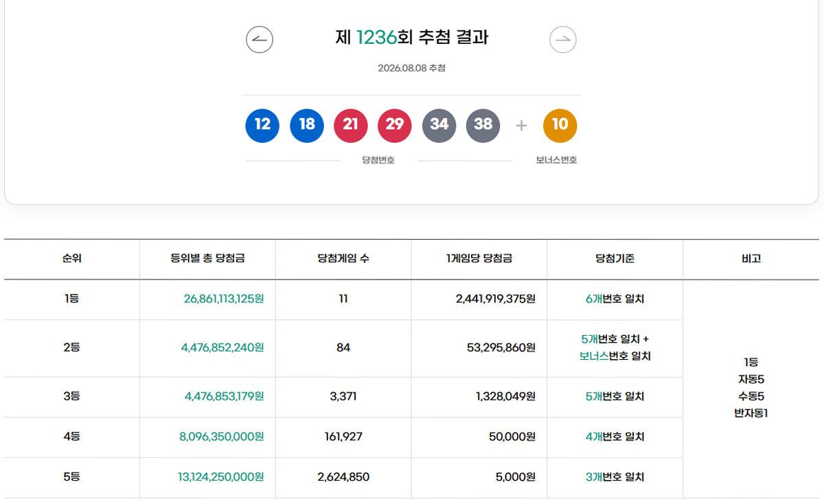The width and height of the screenshot is (824, 504).
Task: Click the plus sign before bonus ball
Action: (522, 126)
